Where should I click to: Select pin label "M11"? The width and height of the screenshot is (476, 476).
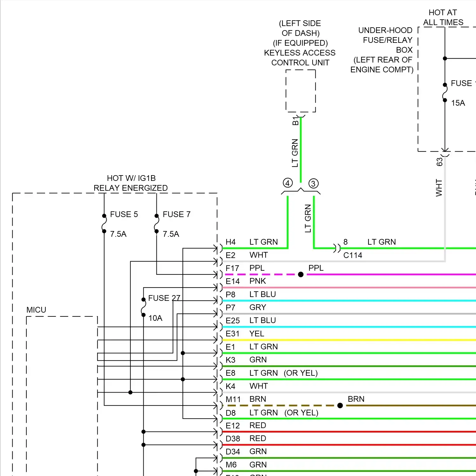[233, 400]
